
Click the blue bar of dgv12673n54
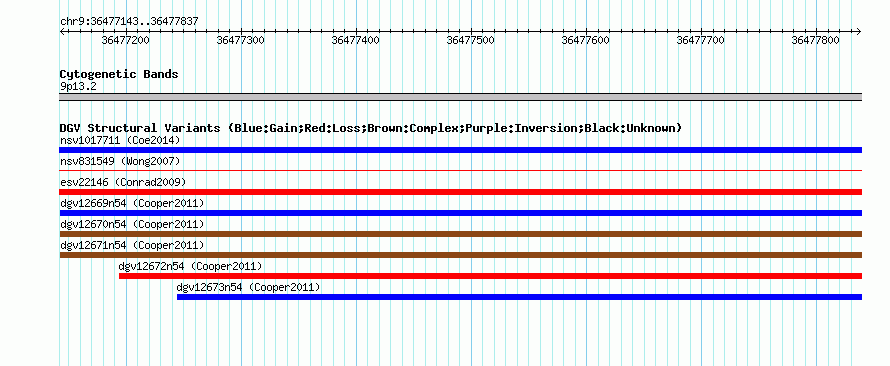click(519, 297)
